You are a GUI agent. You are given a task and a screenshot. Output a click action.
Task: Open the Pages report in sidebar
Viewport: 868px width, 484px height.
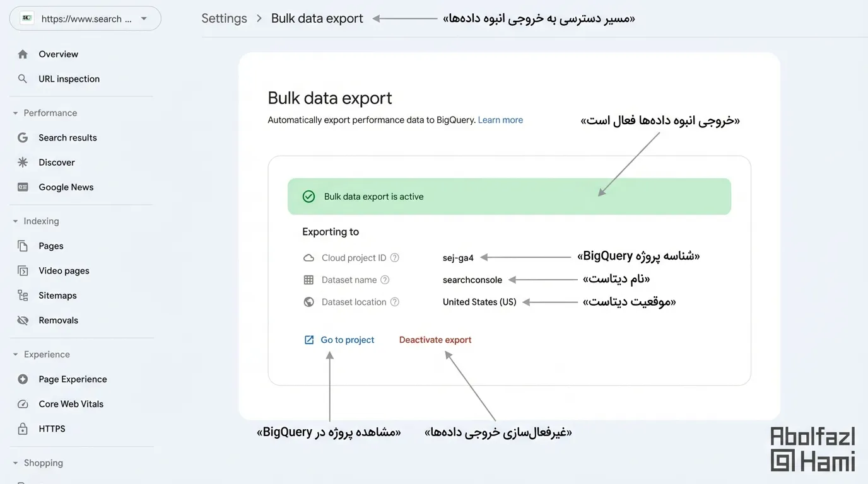[51, 246]
